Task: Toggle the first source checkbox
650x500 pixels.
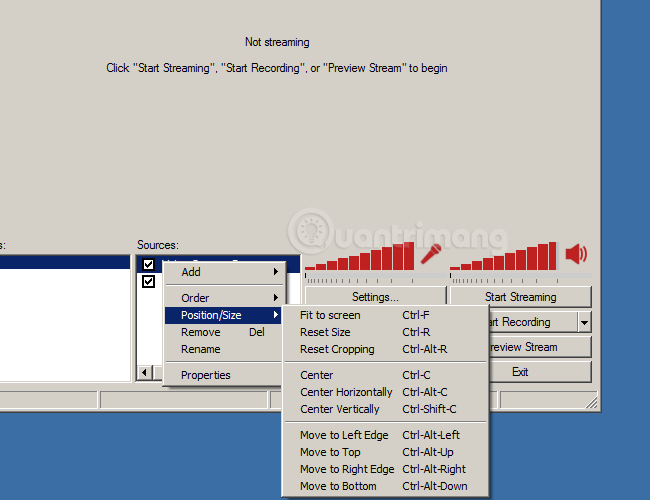Action: coord(148,264)
